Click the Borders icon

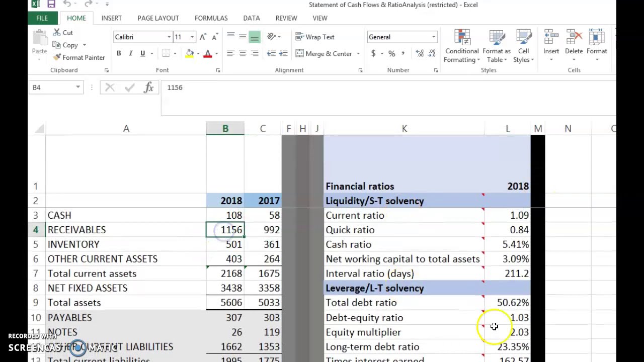click(166, 53)
